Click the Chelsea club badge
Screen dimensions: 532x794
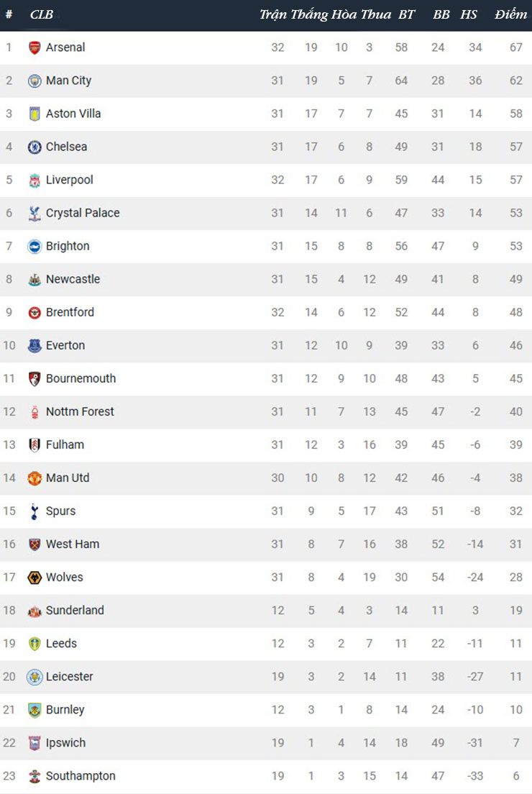(35, 147)
